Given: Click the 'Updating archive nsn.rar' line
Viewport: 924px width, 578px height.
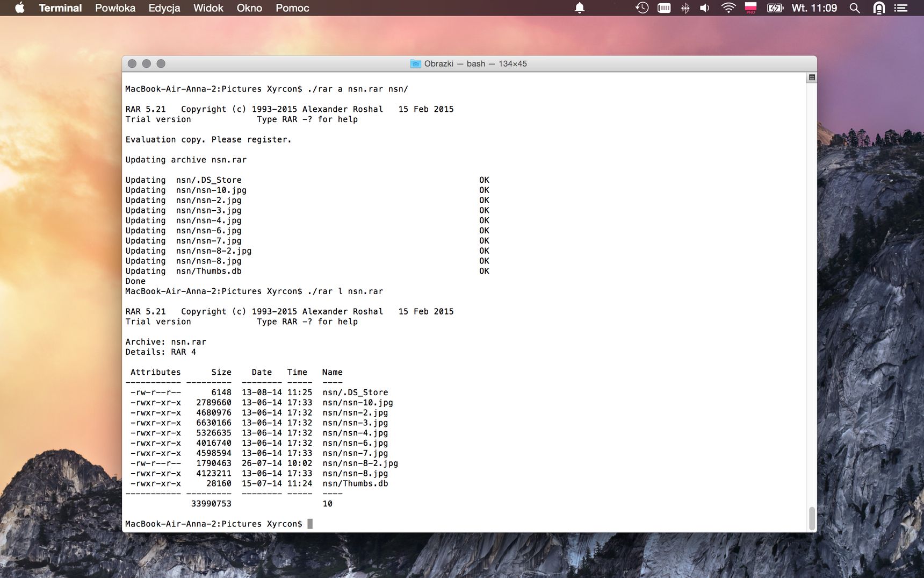Looking at the screenshot, I should [x=186, y=160].
